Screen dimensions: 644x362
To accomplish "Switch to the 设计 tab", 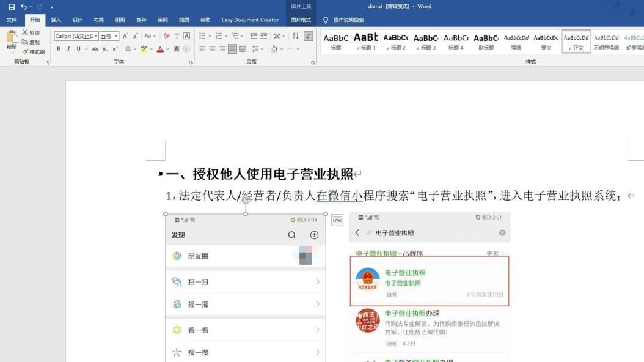I will pyautogui.click(x=77, y=20).
